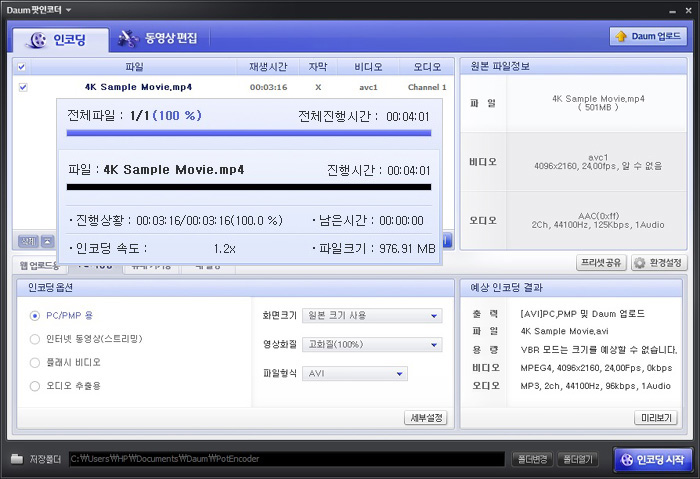Open the Daum 팟인코더 title menu arrow
Viewport: 700px width, 479px height.
tap(68, 9)
